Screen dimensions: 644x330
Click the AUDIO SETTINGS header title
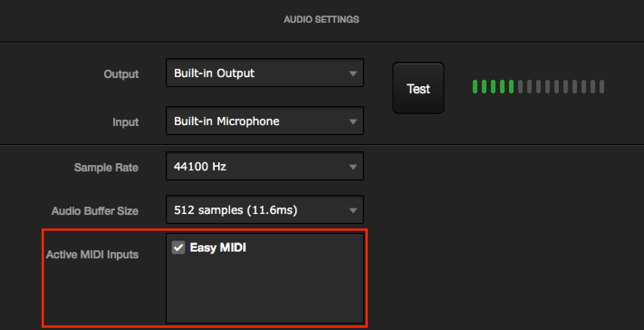(322, 19)
